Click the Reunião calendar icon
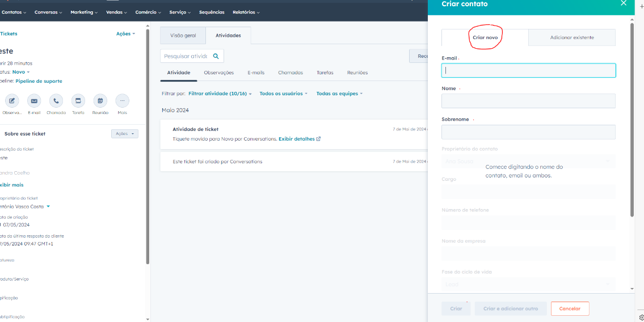The image size is (644, 322). 100,101
